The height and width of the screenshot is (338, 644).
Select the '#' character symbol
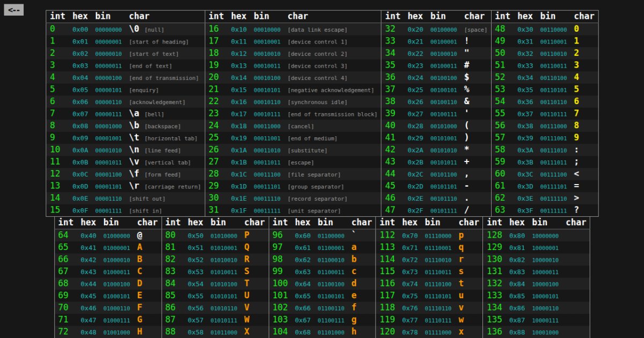pos(467,65)
